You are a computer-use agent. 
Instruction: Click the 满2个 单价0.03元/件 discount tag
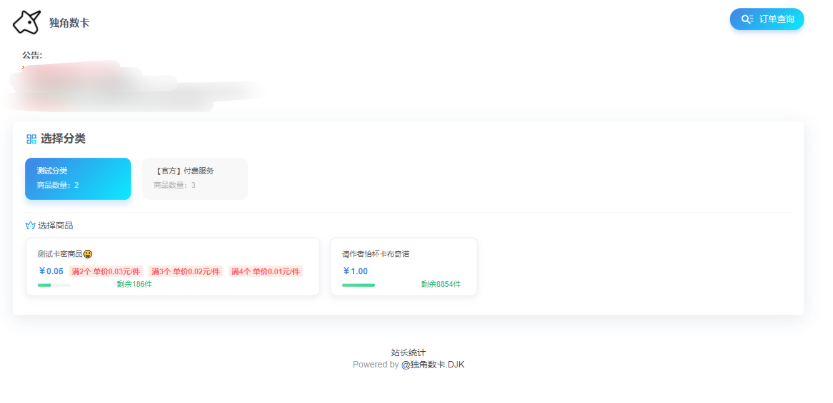pyautogui.click(x=107, y=271)
